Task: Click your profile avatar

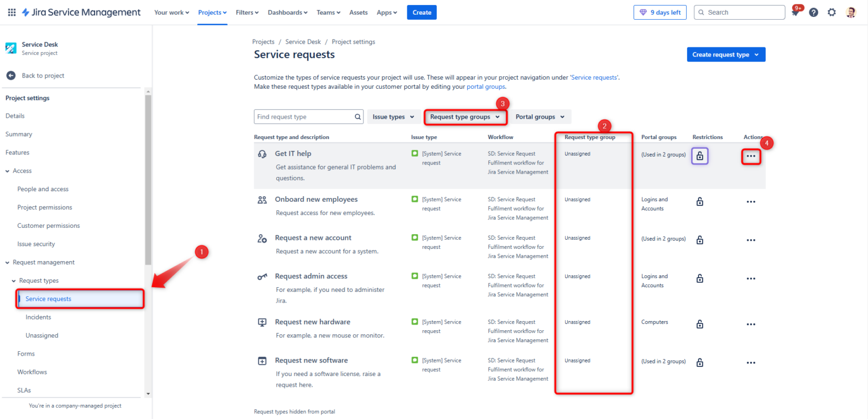Action: coord(851,12)
